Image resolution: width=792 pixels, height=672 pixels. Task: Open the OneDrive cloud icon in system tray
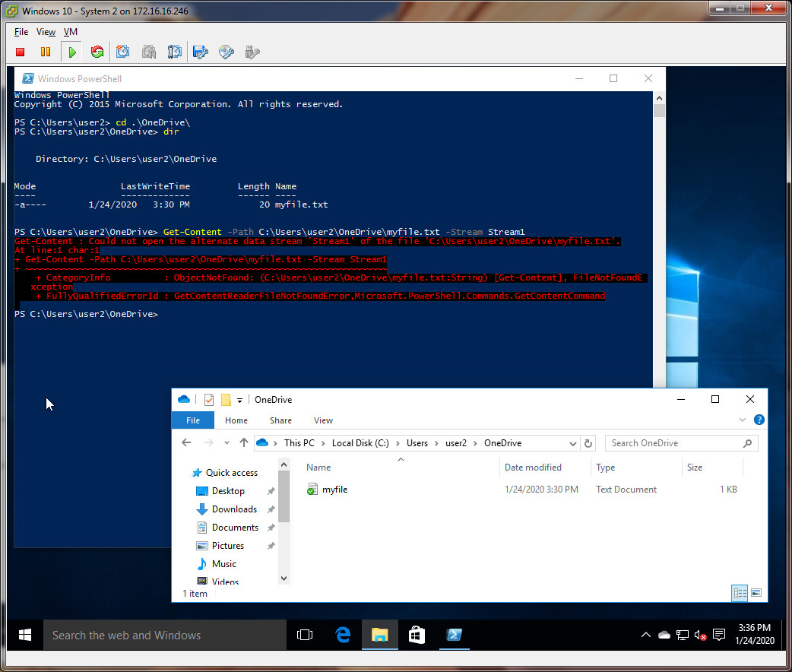coord(664,635)
